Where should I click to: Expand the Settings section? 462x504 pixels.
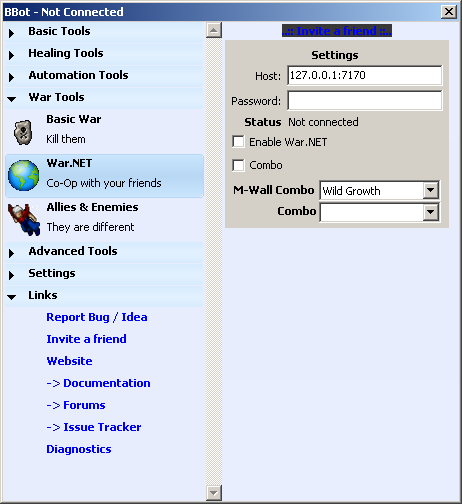104,274
